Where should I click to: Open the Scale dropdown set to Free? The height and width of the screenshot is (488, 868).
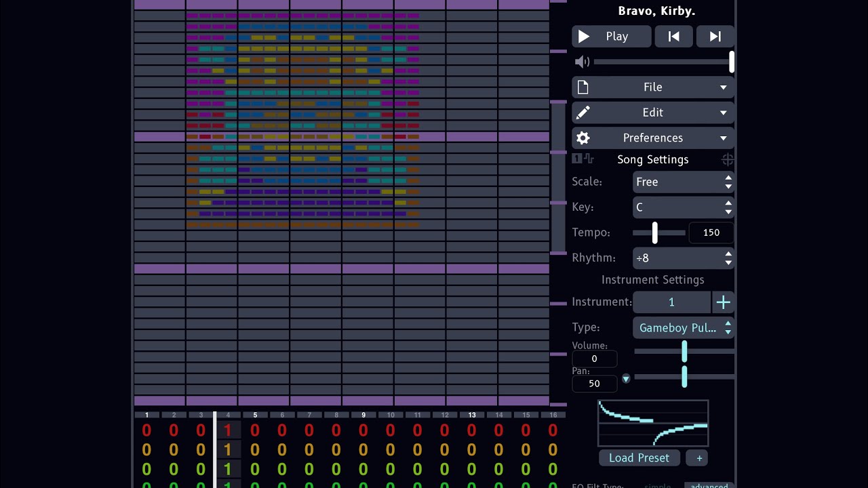coord(684,182)
